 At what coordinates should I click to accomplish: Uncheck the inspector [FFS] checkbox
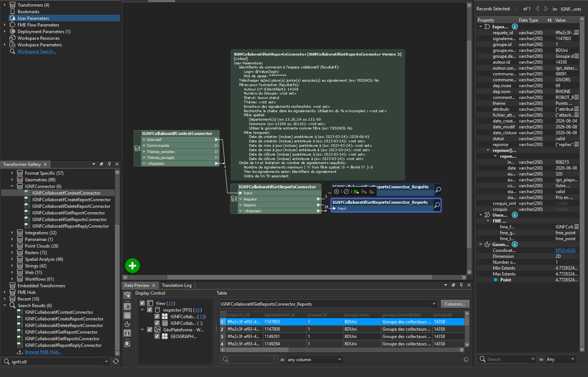pos(150,310)
